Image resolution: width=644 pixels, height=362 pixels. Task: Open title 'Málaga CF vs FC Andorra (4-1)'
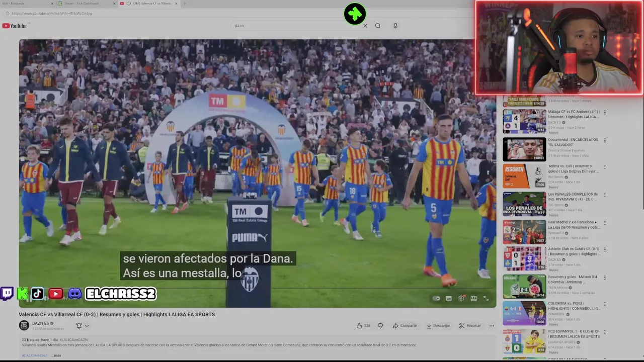click(574, 114)
